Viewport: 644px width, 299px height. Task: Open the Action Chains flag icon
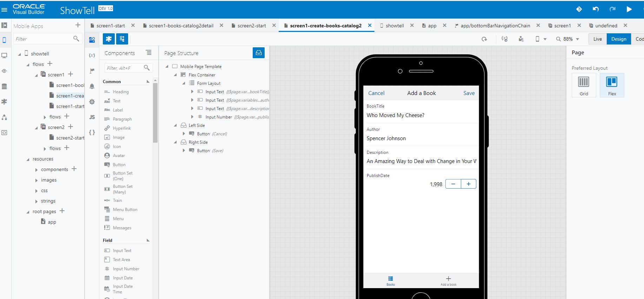click(x=92, y=71)
